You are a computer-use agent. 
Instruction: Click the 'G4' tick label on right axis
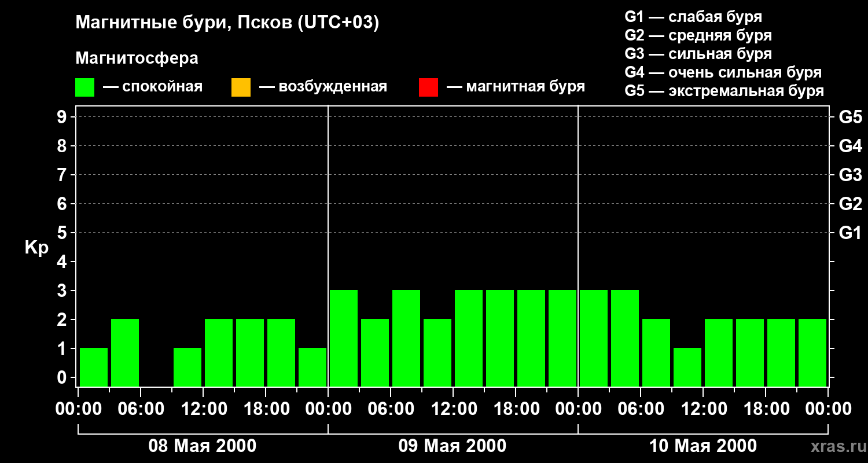(851, 146)
